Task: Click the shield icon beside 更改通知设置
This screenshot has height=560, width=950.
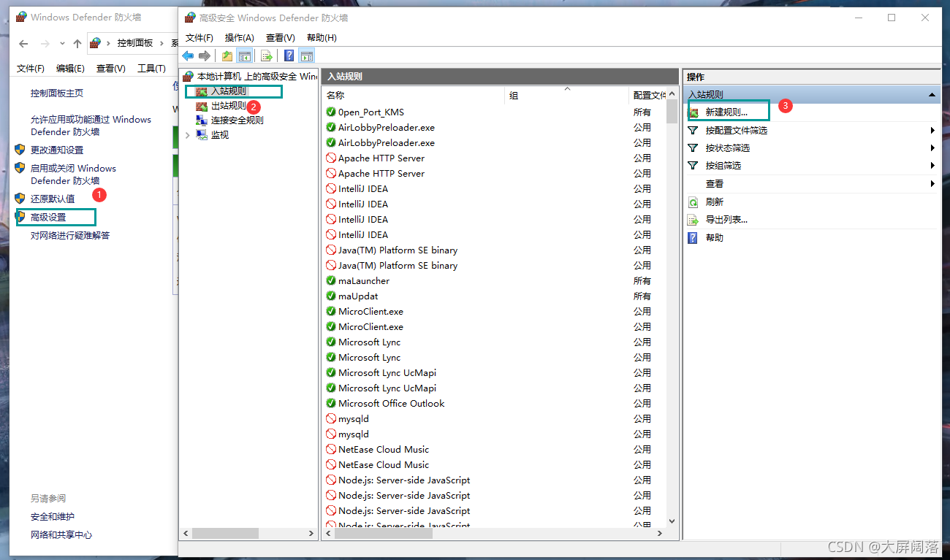Action: pos(20,150)
